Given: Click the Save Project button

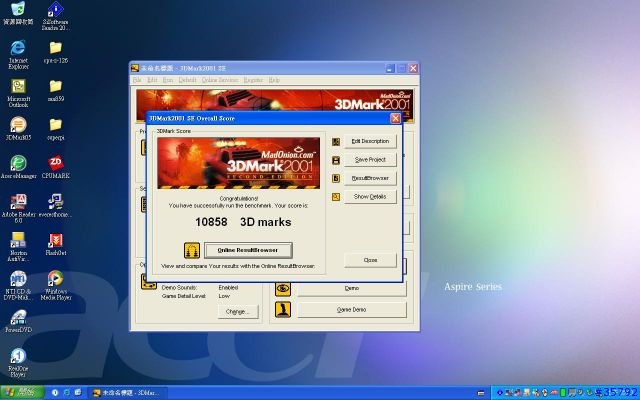Looking at the screenshot, I should [x=370, y=160].
